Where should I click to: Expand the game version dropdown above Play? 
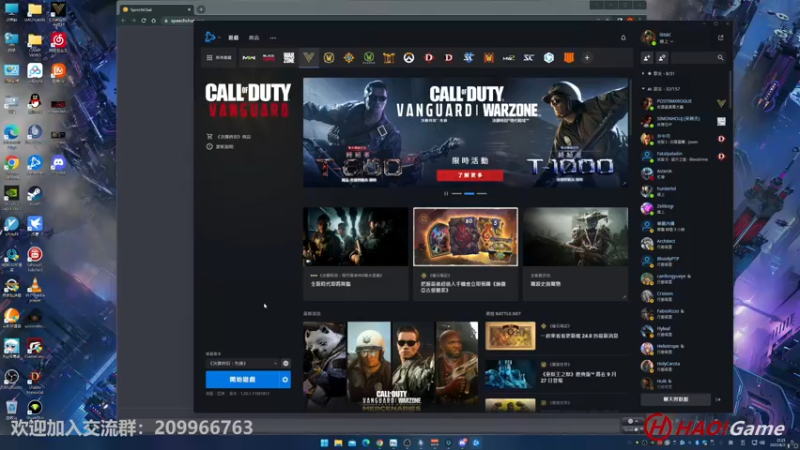coord(242,363)
